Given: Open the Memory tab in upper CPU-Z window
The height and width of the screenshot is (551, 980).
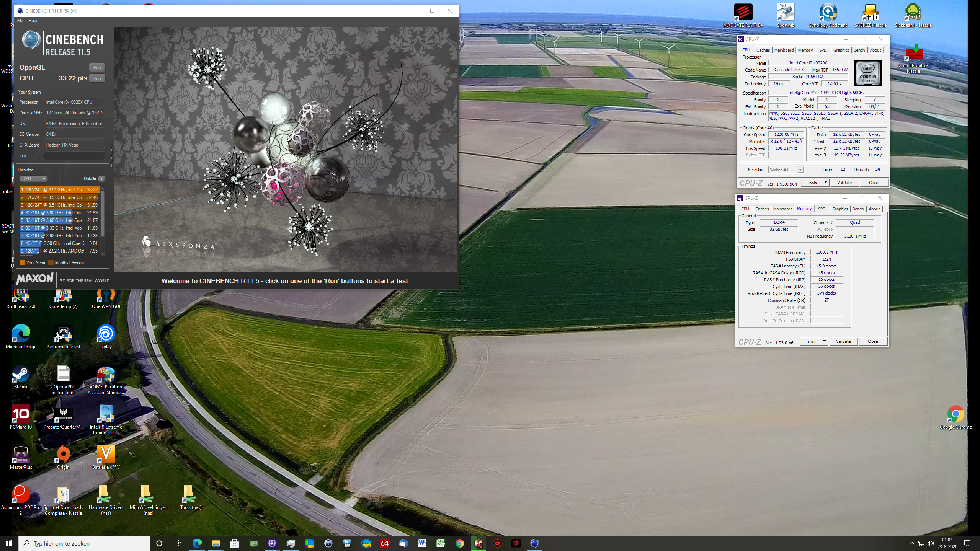Looking at the screenshot, I should pyautogui.click(x=805, y=50).
